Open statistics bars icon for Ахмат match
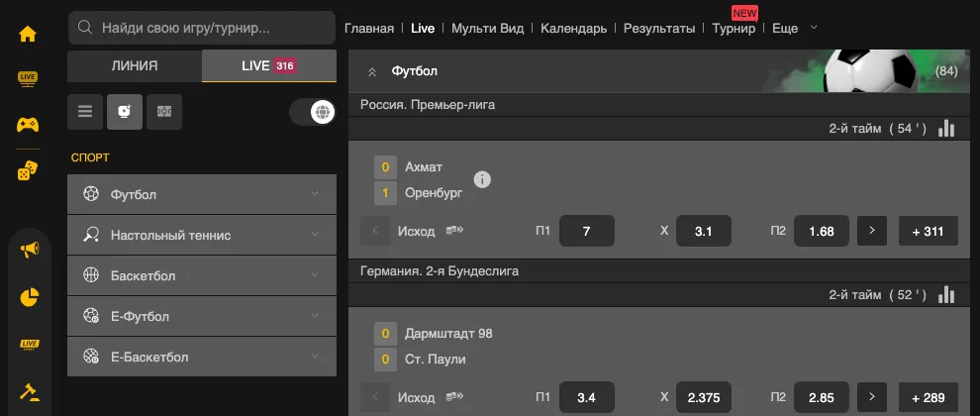 946,128
